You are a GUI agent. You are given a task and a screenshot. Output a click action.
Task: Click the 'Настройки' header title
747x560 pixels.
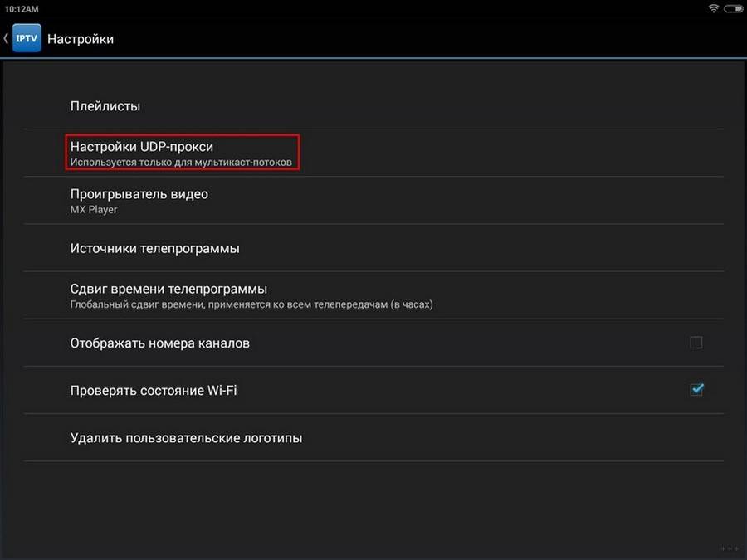pos(81,39)
